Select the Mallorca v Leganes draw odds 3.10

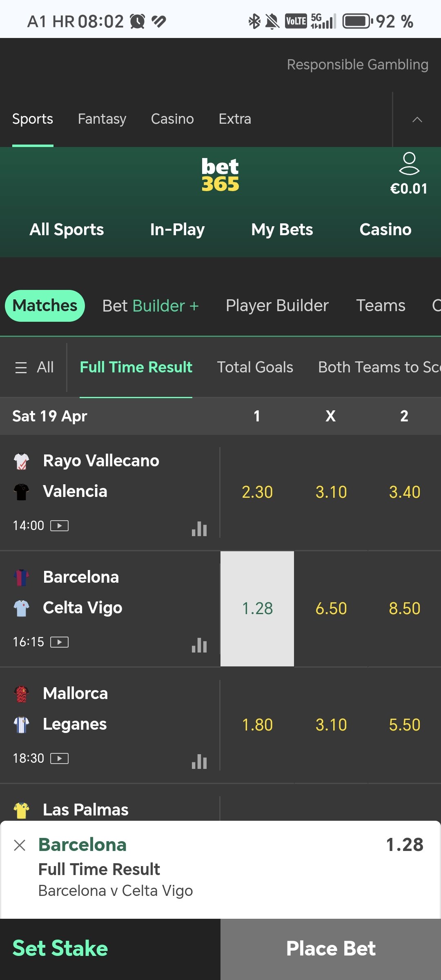click(x=331, y=725)
